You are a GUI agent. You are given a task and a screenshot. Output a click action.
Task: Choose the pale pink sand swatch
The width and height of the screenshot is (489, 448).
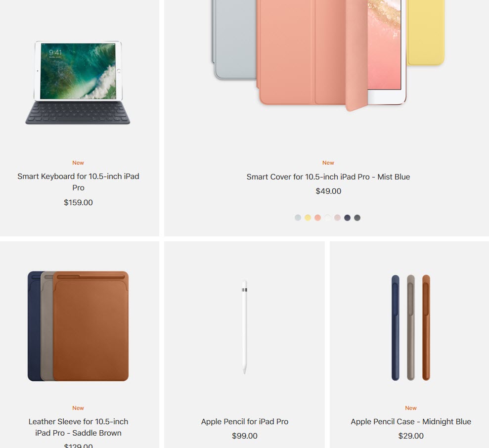[337, 218]
